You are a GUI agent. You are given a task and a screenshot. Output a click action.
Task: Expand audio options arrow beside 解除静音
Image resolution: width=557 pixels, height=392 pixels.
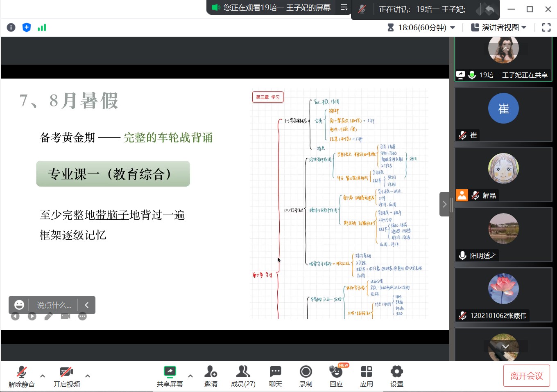click(43, 376)
